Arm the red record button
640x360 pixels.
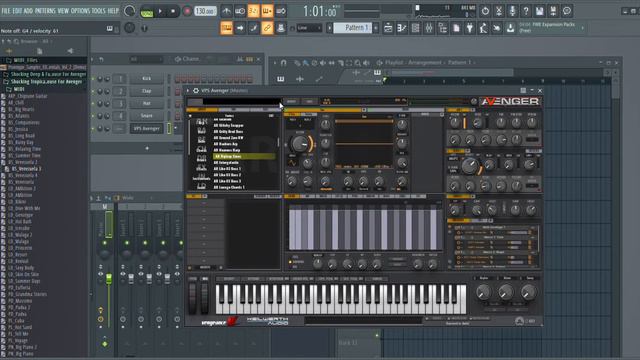[187, 11]
